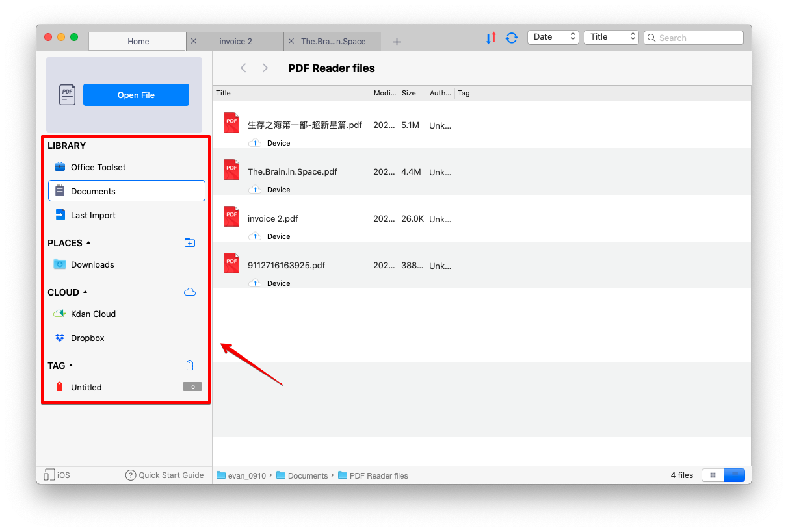
Task: Click the red Untitled tag icon
Action: tap(60, 387)
